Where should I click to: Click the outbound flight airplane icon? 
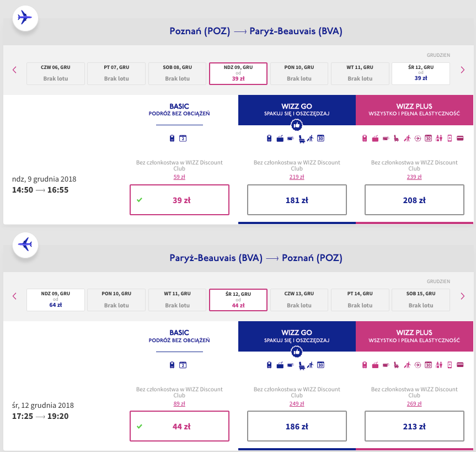point(25,18)
